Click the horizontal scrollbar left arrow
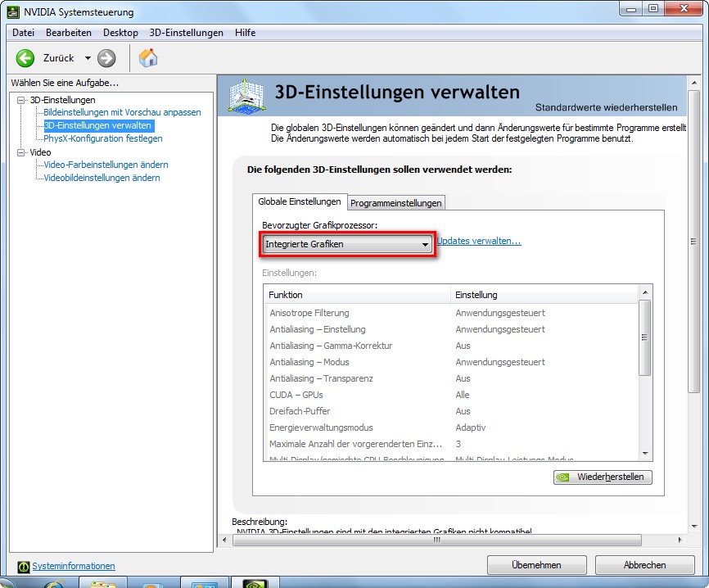 [x=224, y=540]
